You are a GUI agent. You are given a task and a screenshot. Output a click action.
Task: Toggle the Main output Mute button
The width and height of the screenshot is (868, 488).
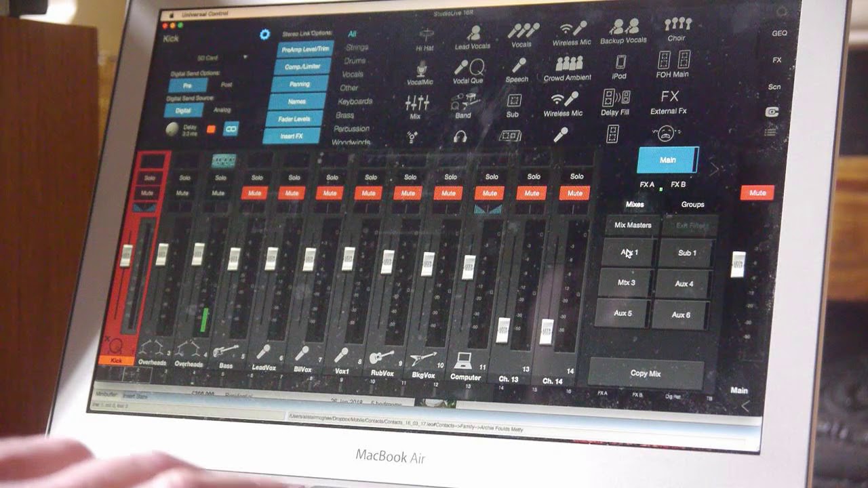pyautogui.click(x=757, y=193)
